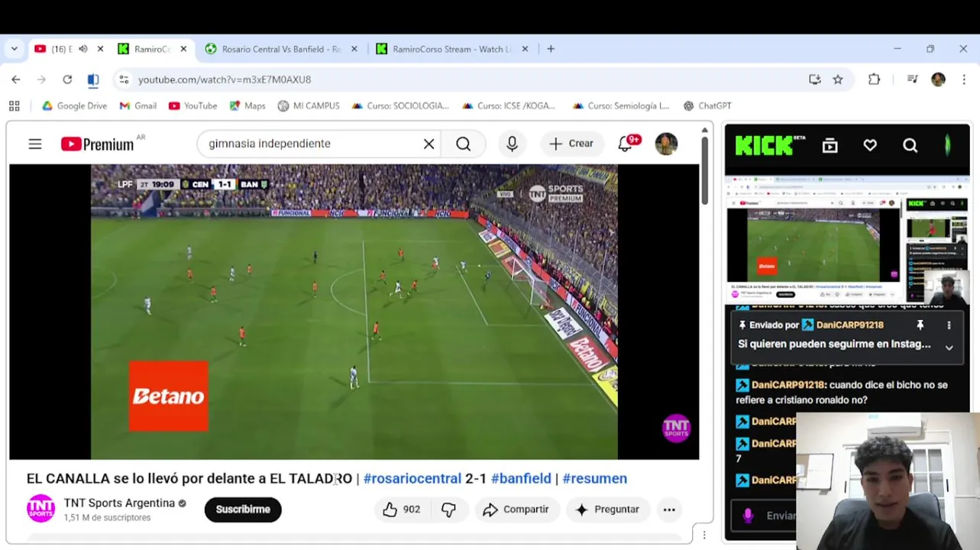Unpin the pinned Kick chat message

tap(920, 325)
